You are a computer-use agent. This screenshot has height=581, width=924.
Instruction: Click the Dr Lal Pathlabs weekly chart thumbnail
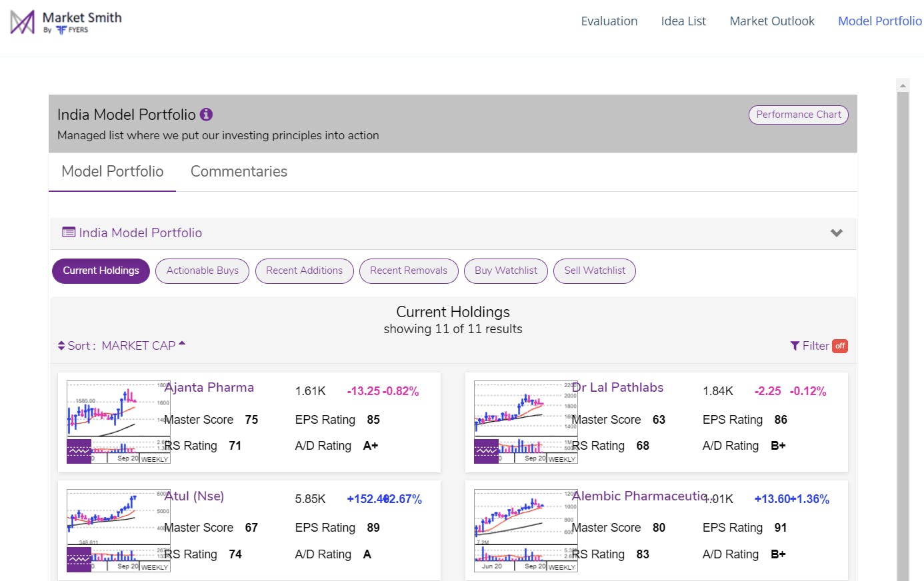pyautogui.click(x=526, y=422)
